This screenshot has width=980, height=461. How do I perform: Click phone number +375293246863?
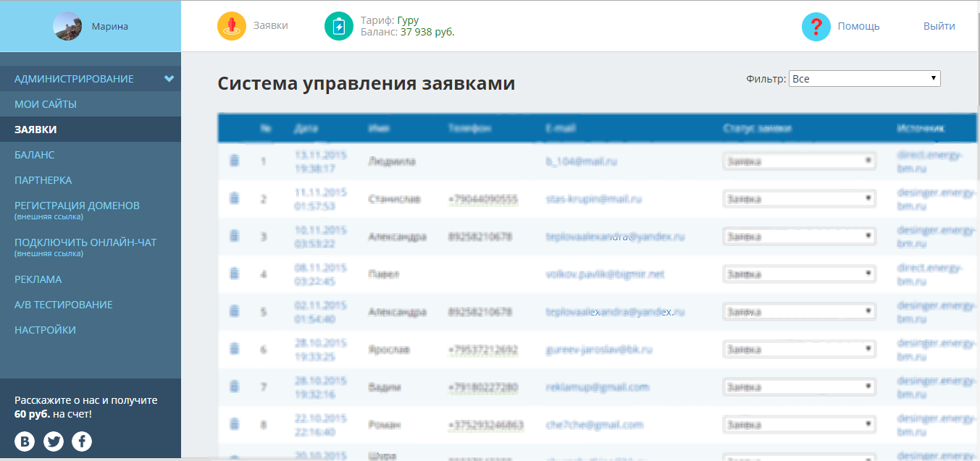click(486, 425)
